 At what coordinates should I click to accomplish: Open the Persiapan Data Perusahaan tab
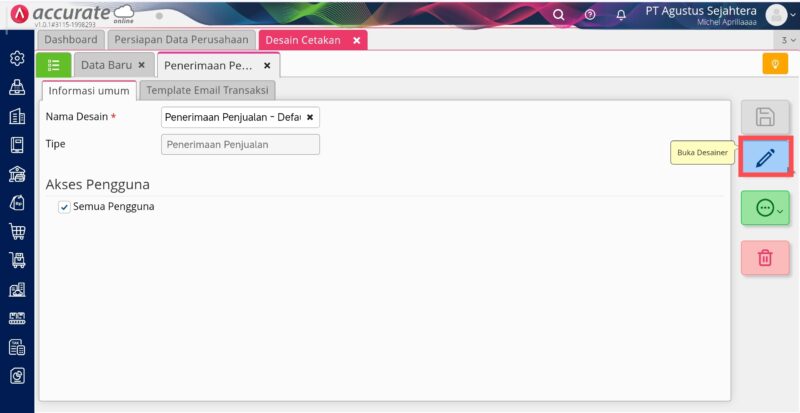click(181, 40)
